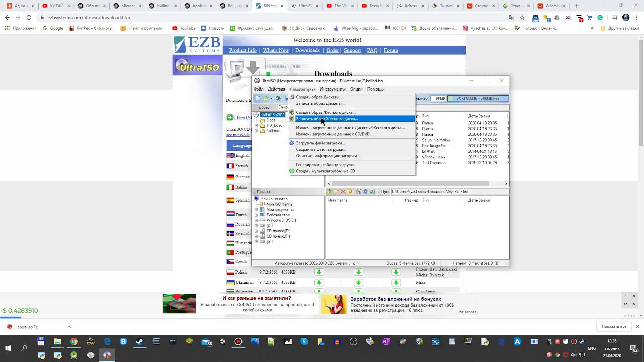The height and width of the screenshot is (362, 644).
Task: Expand Рабочий стол tree node
Action: click(256, 215)
